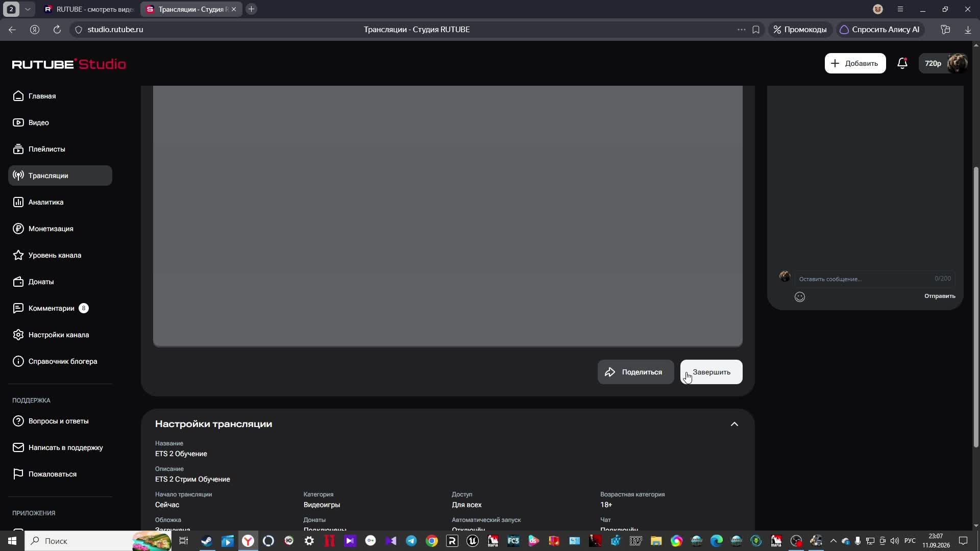Open Task View on the taskbar

pos(183,541)
